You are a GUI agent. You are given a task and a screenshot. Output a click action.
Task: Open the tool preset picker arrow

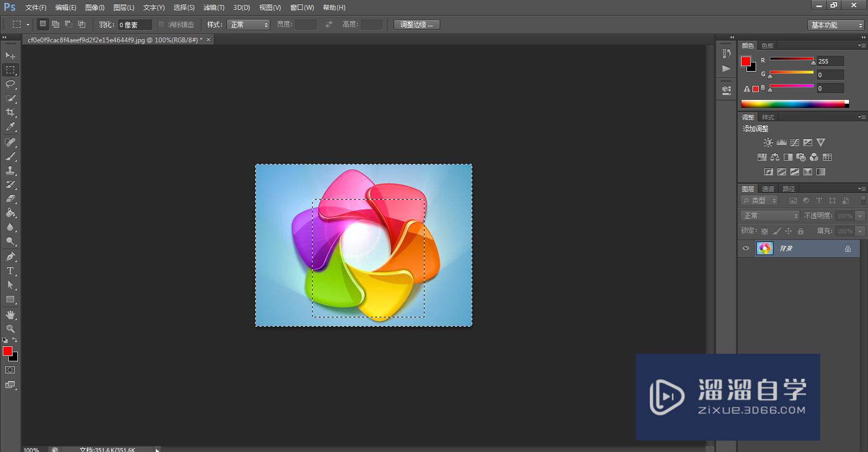tap(28, 24)
